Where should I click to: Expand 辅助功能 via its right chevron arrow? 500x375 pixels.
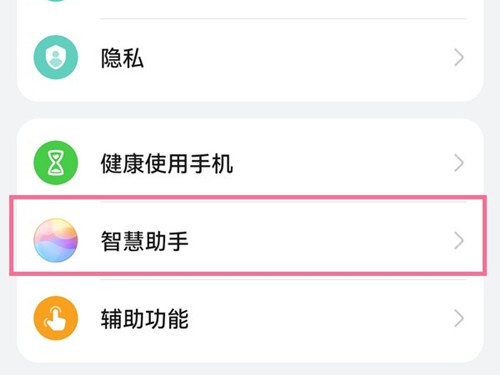[459, 319]
